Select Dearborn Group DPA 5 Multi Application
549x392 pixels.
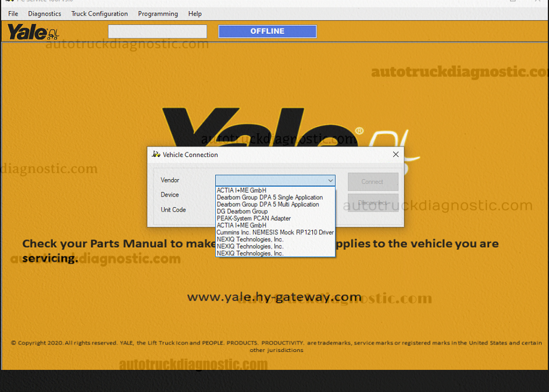pos(275,204)
